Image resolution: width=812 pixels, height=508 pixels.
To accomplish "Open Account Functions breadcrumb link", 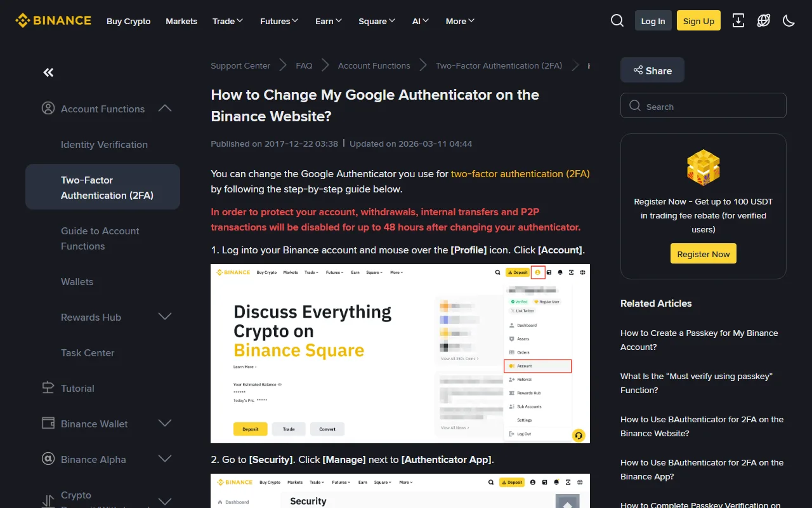I will (374, 65).
